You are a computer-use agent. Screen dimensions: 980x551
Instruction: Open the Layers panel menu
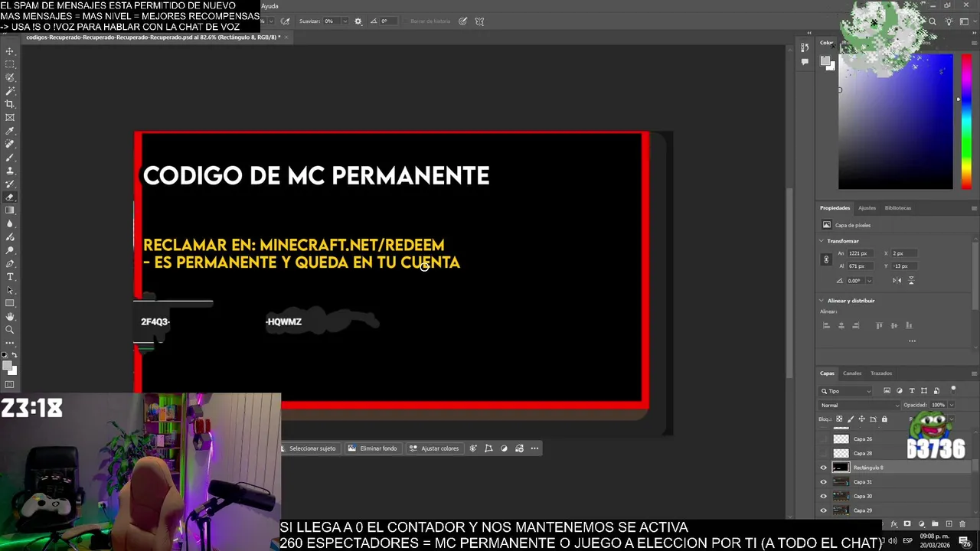(974, 373)
